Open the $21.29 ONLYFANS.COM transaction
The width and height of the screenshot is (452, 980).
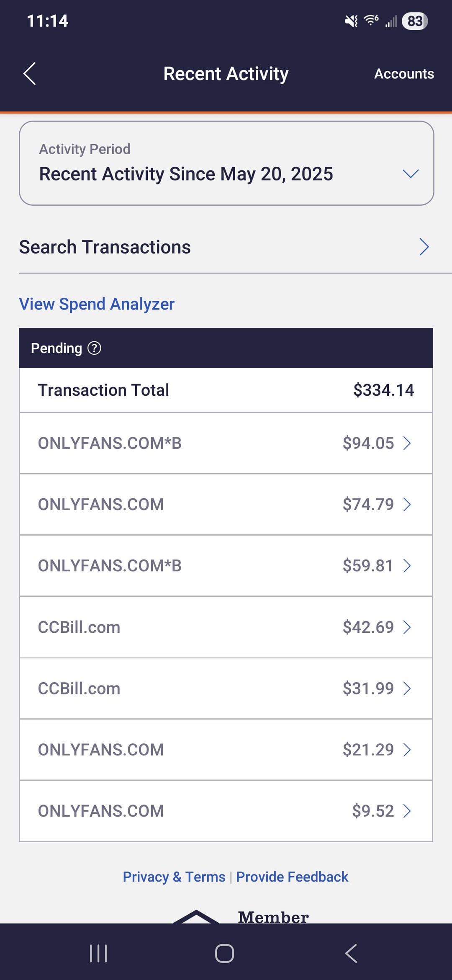coord(226,749)
